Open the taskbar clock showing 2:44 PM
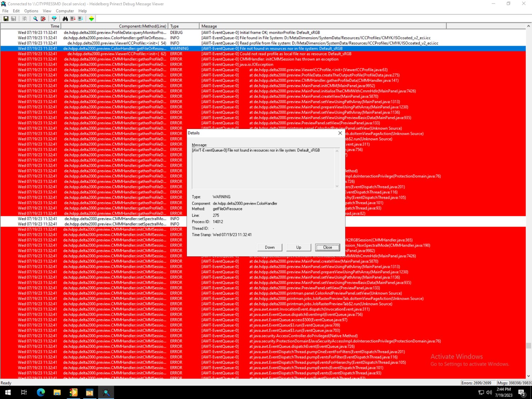The height and width of the screenshot is (399, 532). pos(504,392)
